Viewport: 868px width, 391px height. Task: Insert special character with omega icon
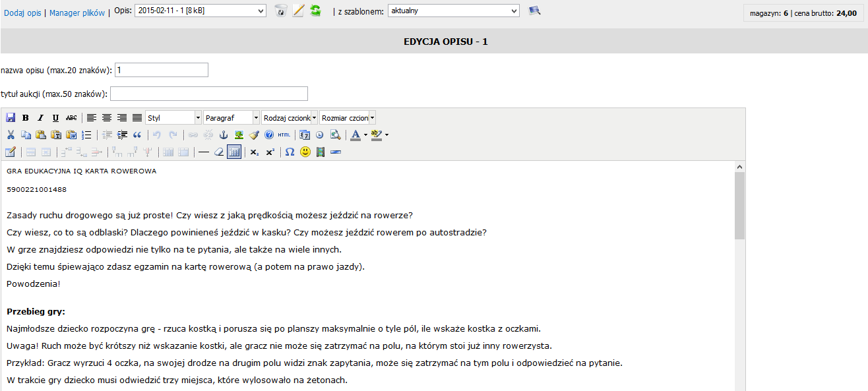(290, 152)
